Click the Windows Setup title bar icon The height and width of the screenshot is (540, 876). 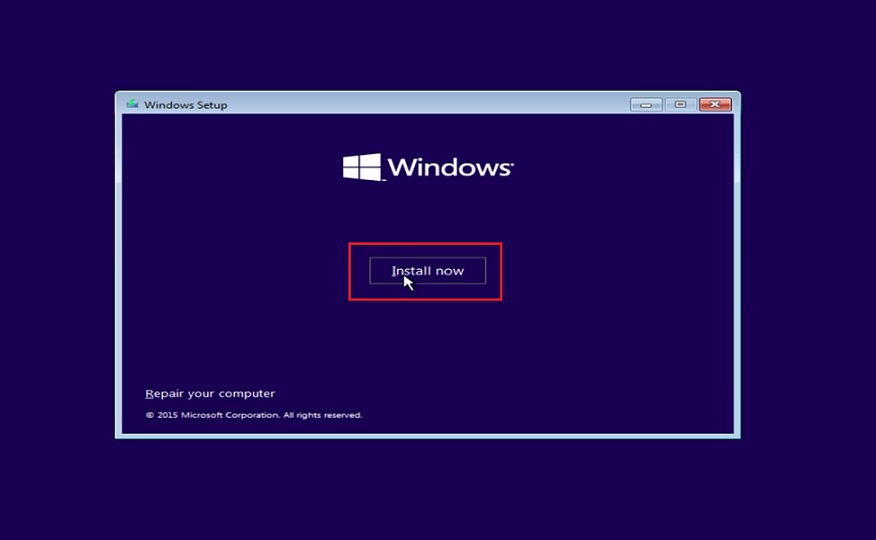132,104
